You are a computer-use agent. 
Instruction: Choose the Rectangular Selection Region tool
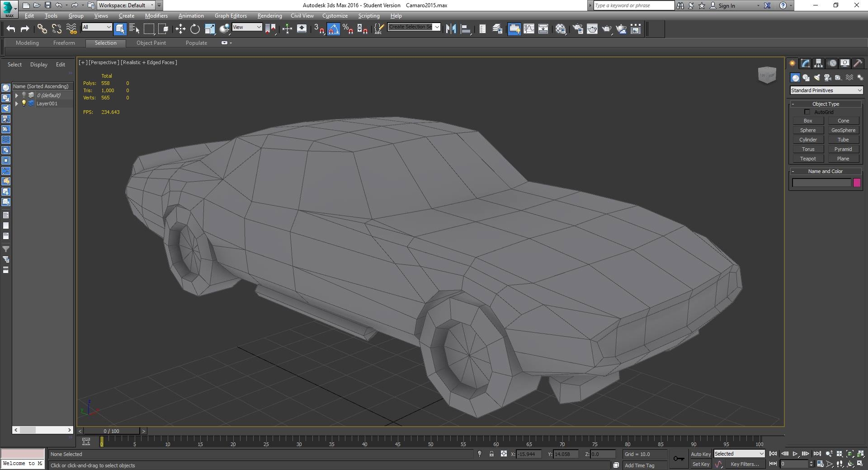[x=149, y=29]
